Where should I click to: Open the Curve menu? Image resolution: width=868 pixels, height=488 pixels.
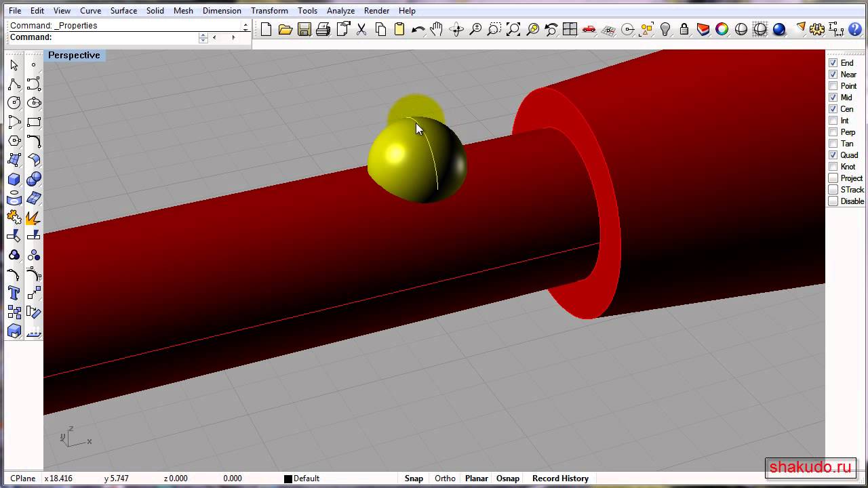click(x=91, y=11)
